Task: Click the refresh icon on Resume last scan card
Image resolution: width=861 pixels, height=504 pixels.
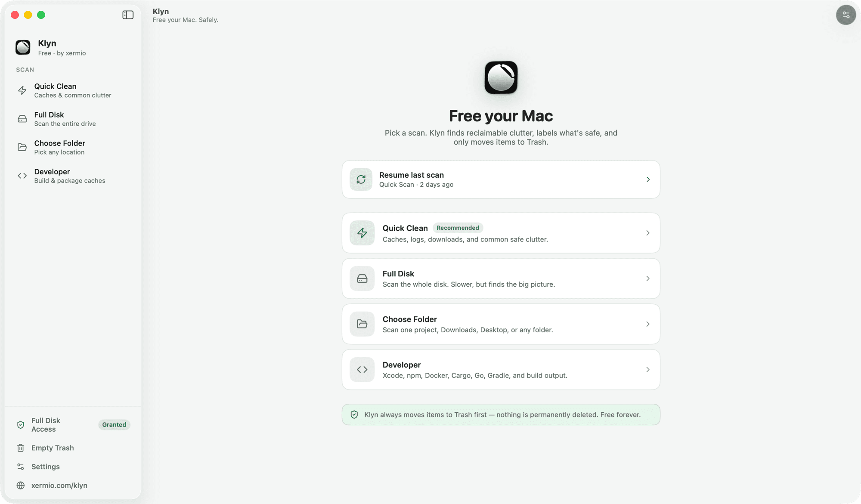Action: point(361,179)
